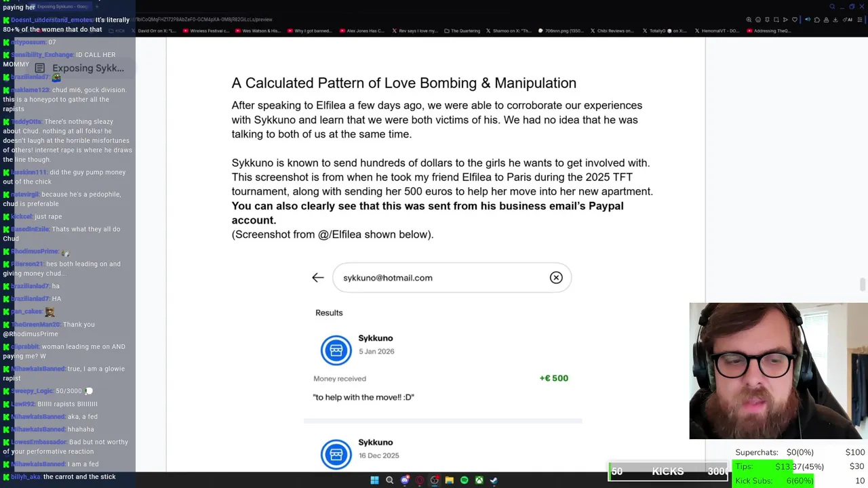Click the AI assistant icon in toolbar
868x488 pixels.
point(848,20)
